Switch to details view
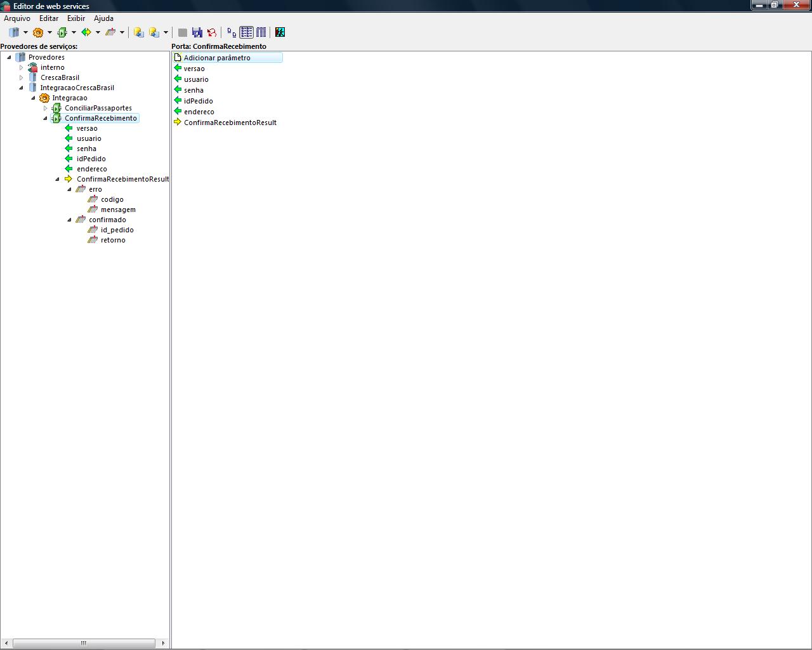 (261, 32)
